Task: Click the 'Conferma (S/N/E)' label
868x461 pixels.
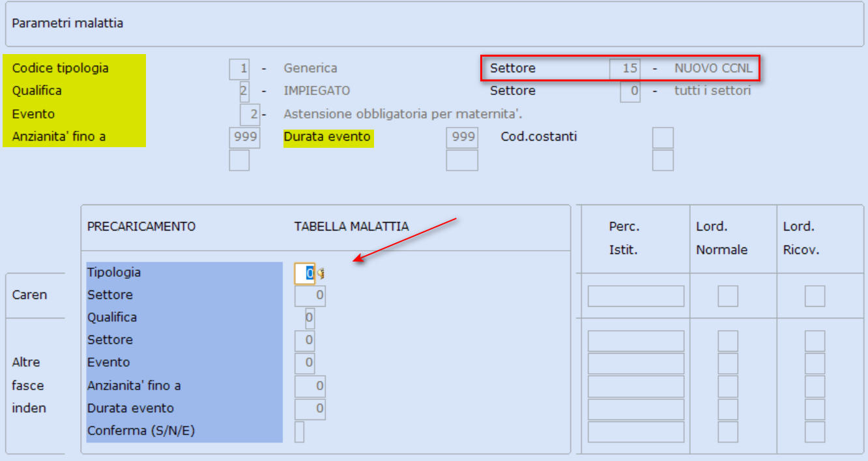Action: click(x=141, y=432)
